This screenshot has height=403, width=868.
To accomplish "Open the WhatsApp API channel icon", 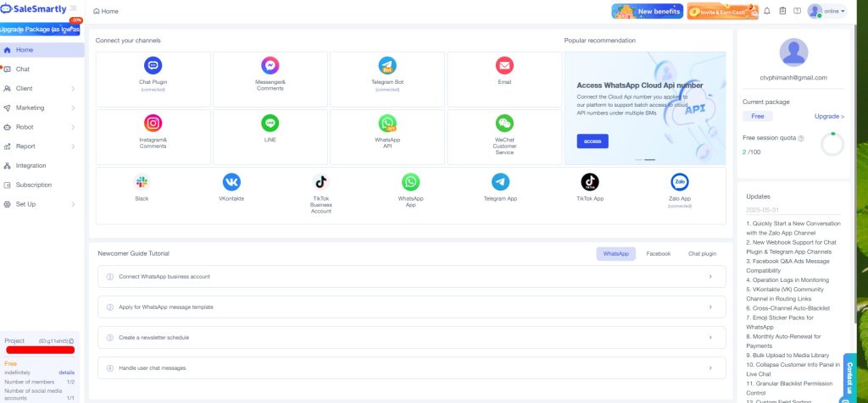I will click(x=387, y=123).
